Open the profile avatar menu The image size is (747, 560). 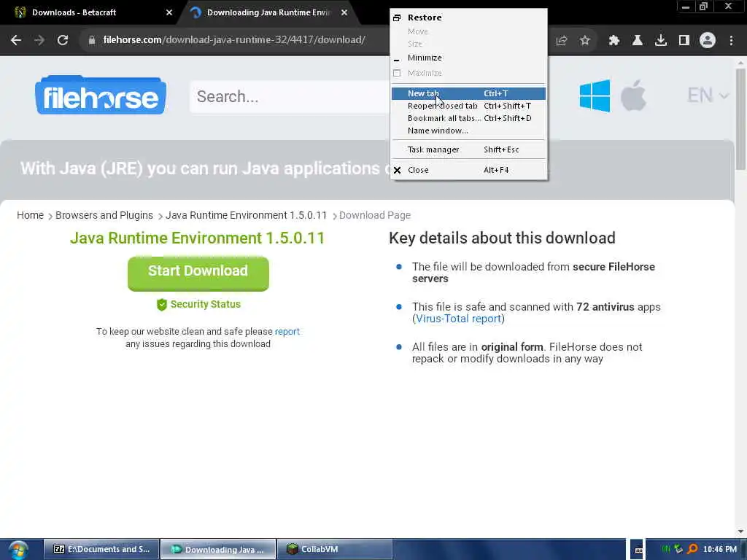coord(708,41)
